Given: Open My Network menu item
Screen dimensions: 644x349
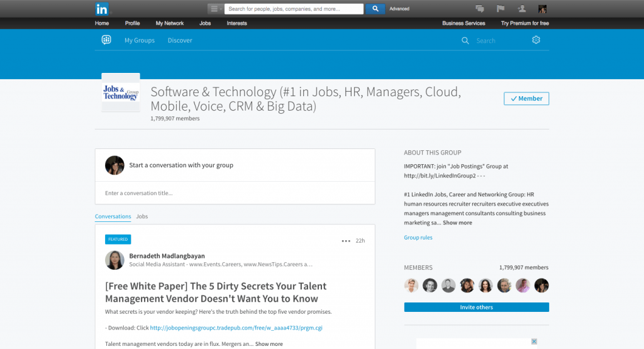Looking at the screenshot, I should tap(170, 23).
